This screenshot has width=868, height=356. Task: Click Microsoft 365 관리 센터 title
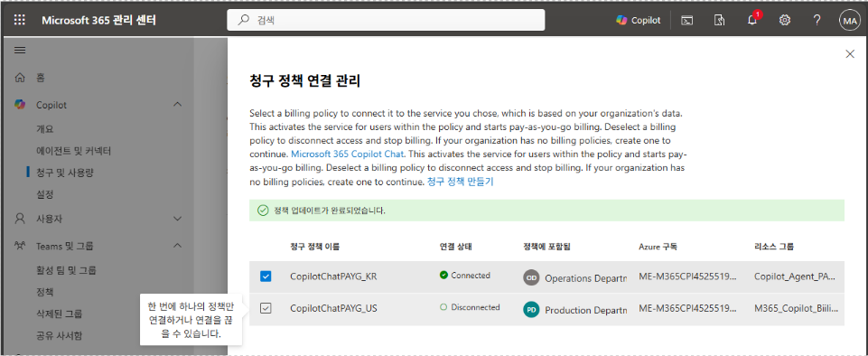coord(98,21)
